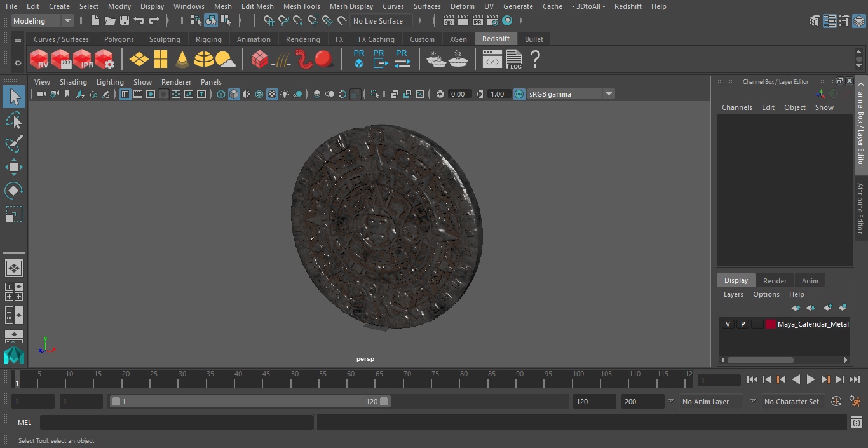868x448 pixels.
Task: Create a Redshift spot light
Action: pyautogui.click(x=182, y=60)
